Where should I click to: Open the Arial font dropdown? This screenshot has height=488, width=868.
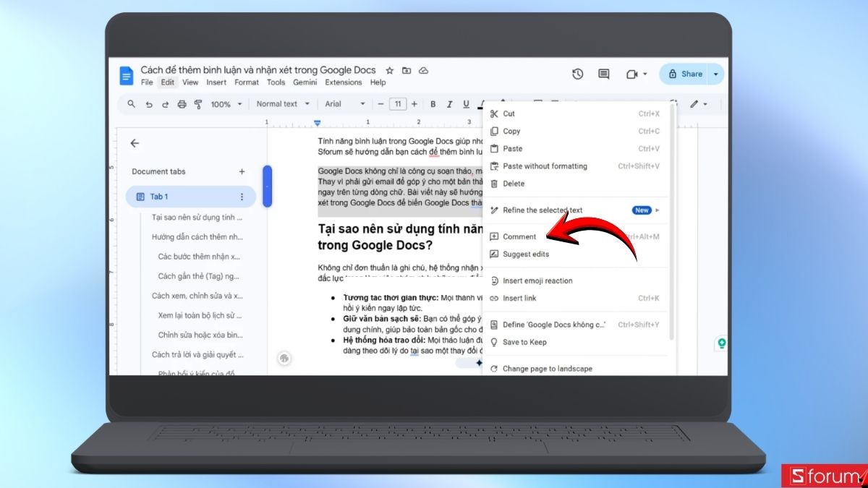(345, 104)
